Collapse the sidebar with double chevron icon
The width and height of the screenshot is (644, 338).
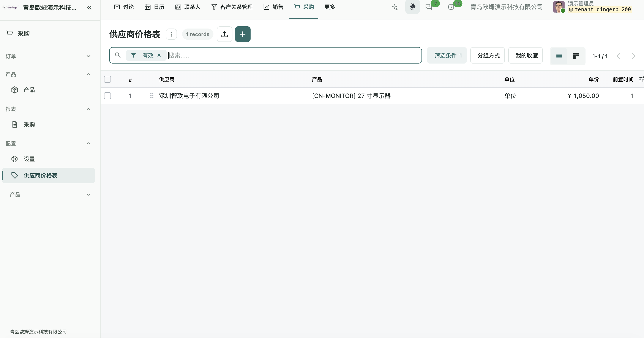pos(89,8)
